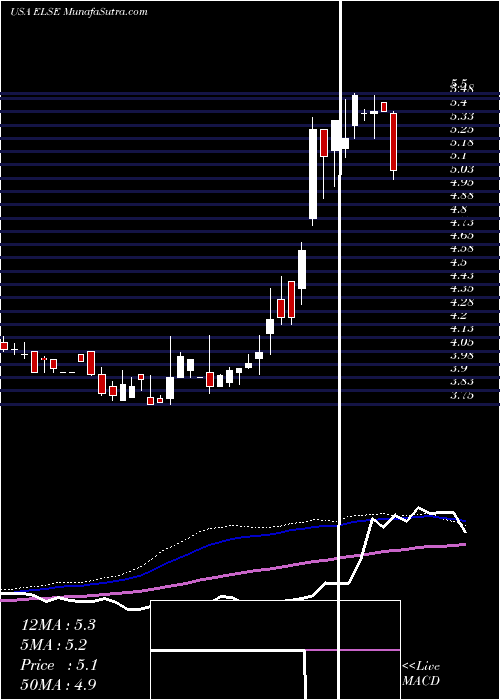Click the 4.43 price axis label
This screenshot has height=700, width=500.
click(x=461, y=275)
